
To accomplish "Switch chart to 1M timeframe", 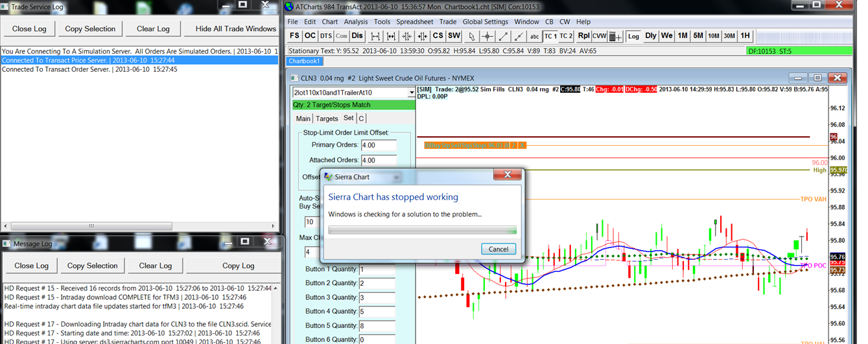I will [x=682, y=36].
